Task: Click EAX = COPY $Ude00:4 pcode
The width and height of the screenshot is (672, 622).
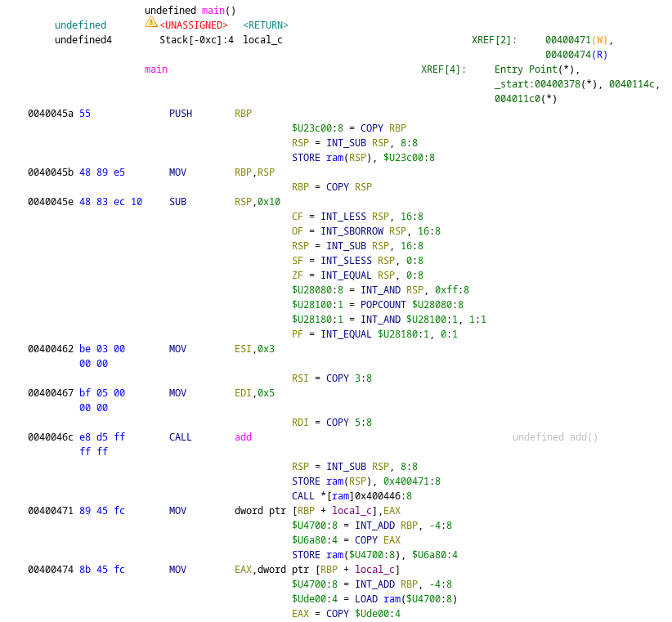Action: point(347,614)
